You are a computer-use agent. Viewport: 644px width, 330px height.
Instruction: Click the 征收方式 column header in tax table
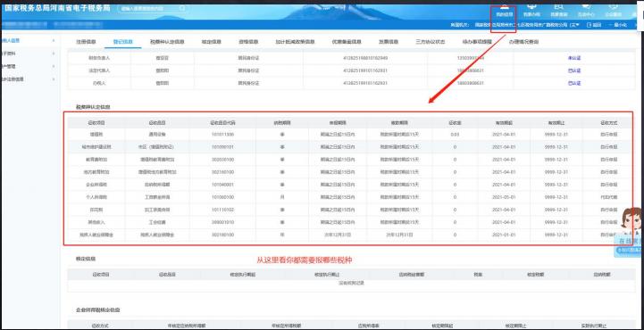(608, 122)
